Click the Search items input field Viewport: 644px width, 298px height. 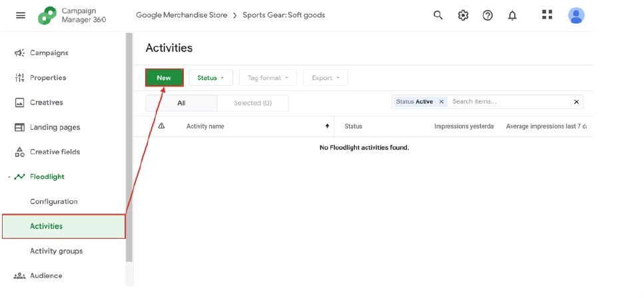(x=509, y=102)
